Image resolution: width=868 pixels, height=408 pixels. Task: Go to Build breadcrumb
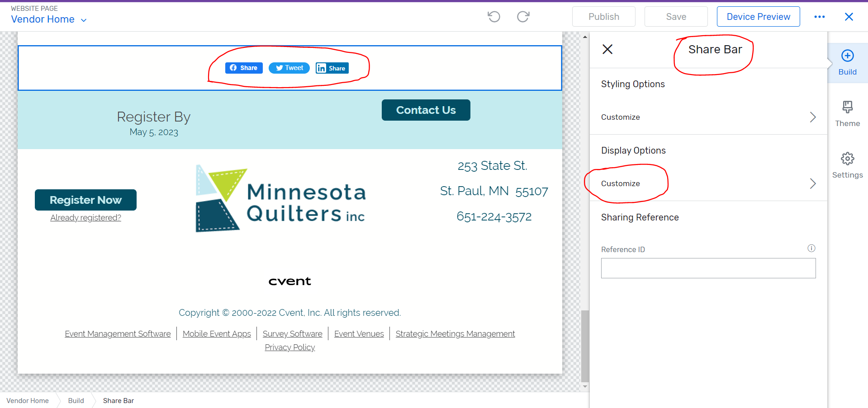76,401
